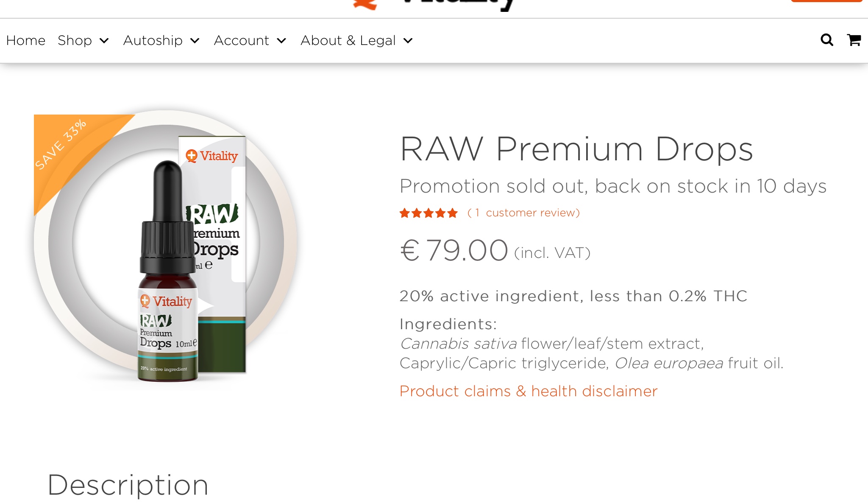Click the RAW Premium Drops product image

tap(165, 246)
